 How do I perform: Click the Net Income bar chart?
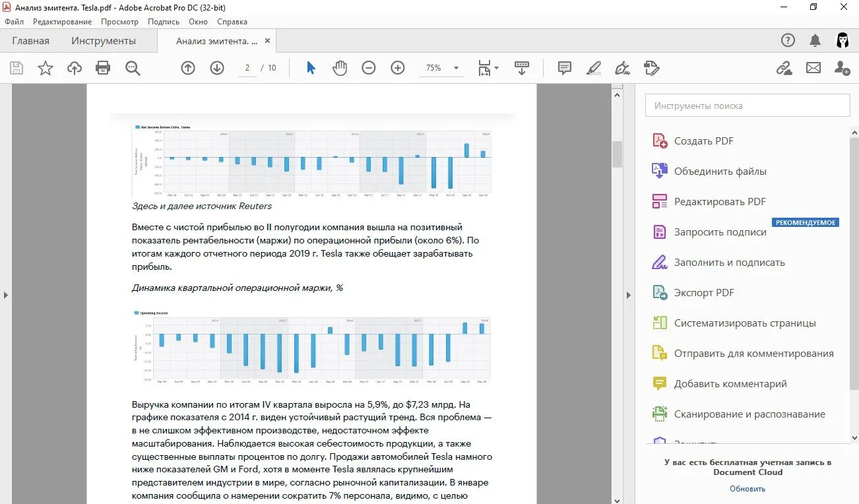[x=312, y=160]
